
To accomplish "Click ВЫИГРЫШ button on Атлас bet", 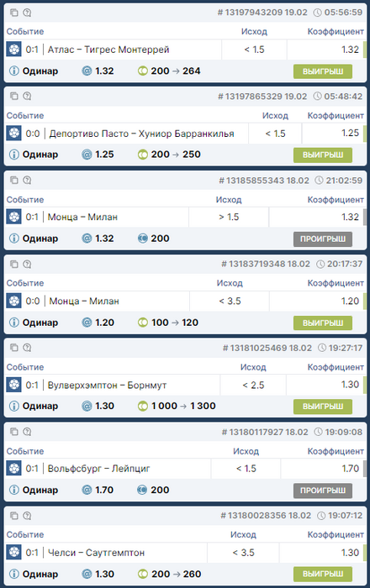I will pos(323,71).
